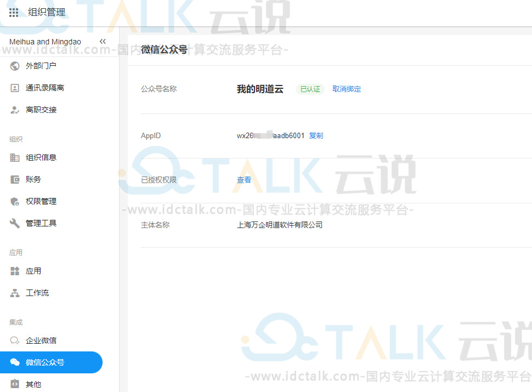Open 账务 menu item
Screen dimensions: 532x392
coord(33,179)
